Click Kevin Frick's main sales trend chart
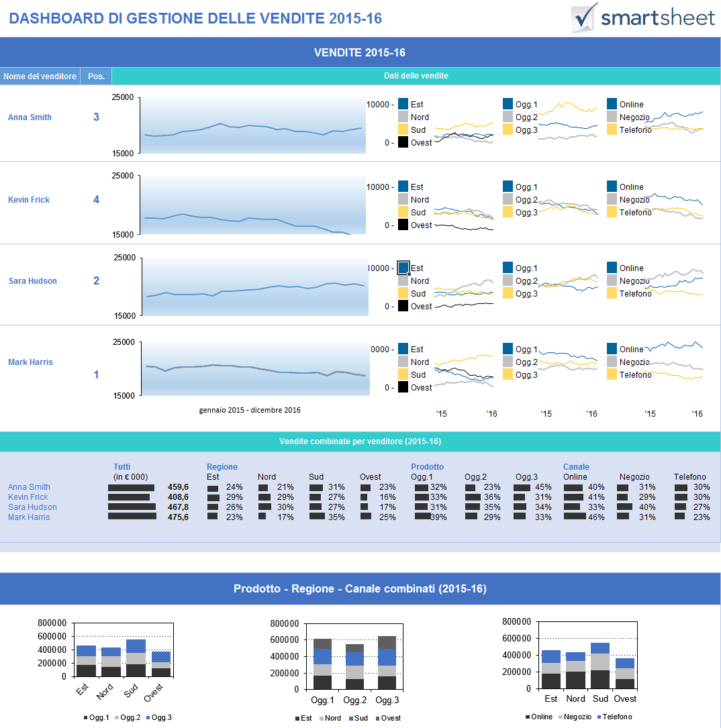Viewport: 721px width, 728px height. click(x=252, y=205)
